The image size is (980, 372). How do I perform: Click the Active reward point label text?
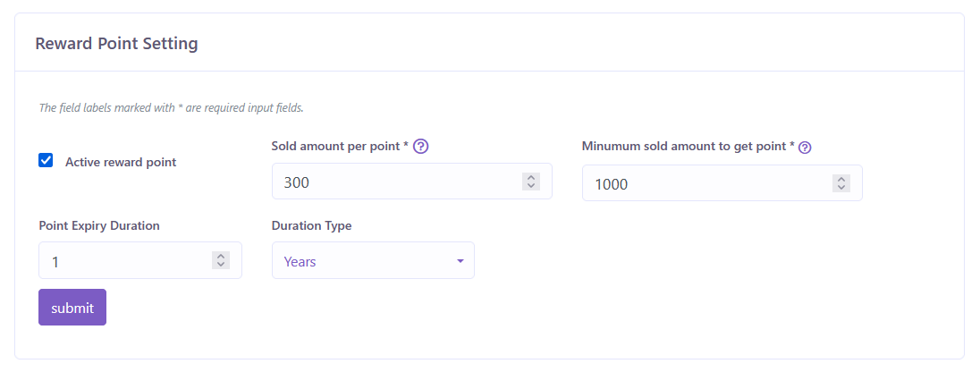pos(121,163)
